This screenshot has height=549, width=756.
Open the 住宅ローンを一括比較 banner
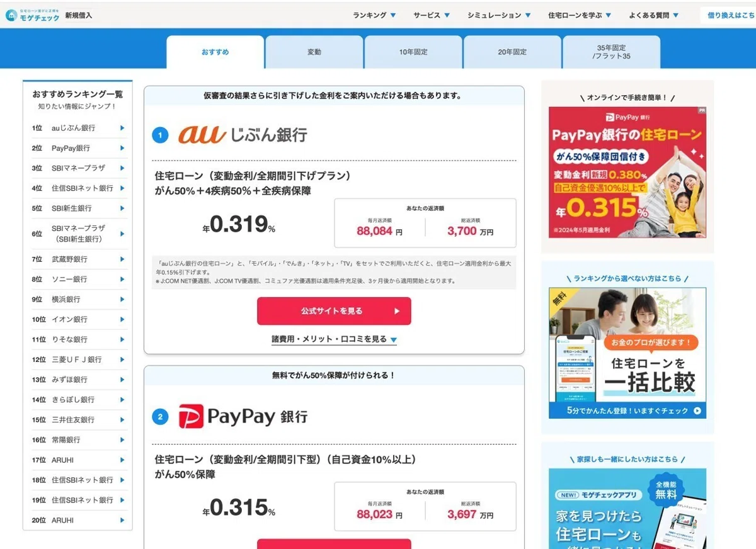coord(627,353)
